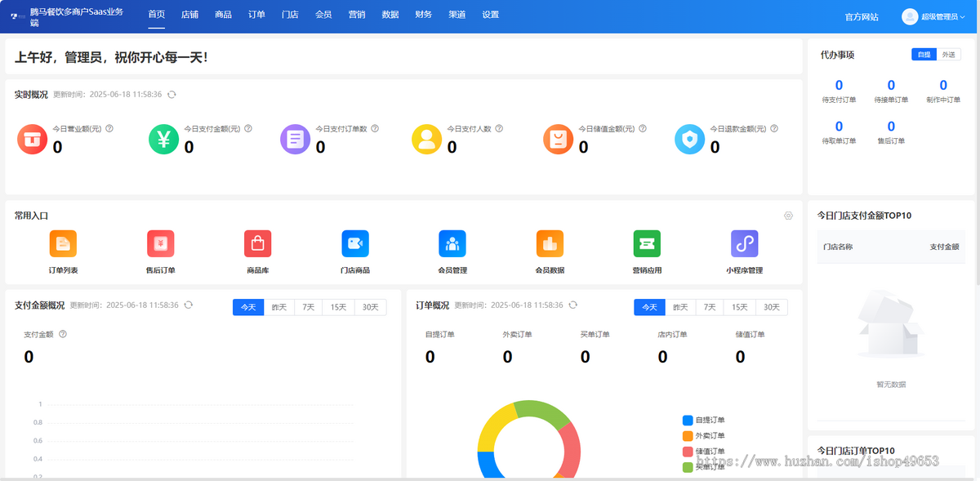Open the 营销应用 coupon icon
The height and width of the screenshot is (481, 980).
(x=647, y=243)
